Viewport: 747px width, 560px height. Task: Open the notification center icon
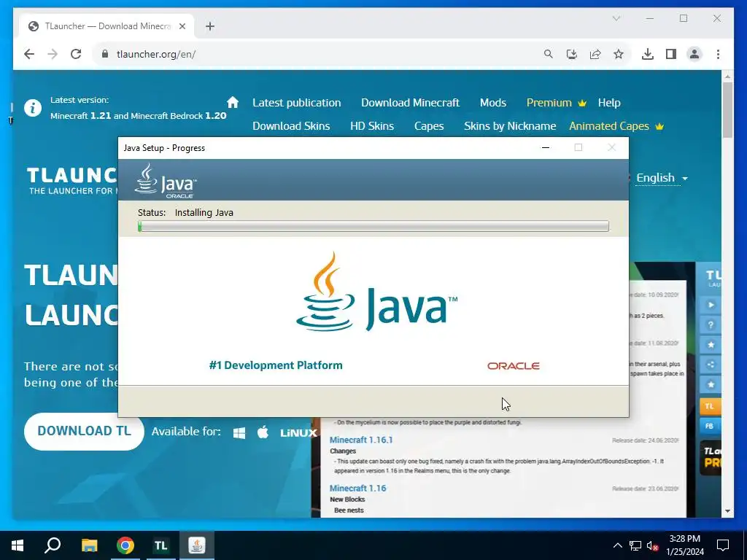click(x=723, y=545)
